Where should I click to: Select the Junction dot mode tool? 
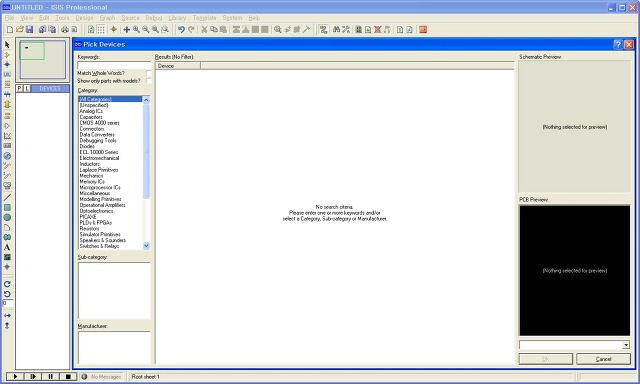[7, 64]
